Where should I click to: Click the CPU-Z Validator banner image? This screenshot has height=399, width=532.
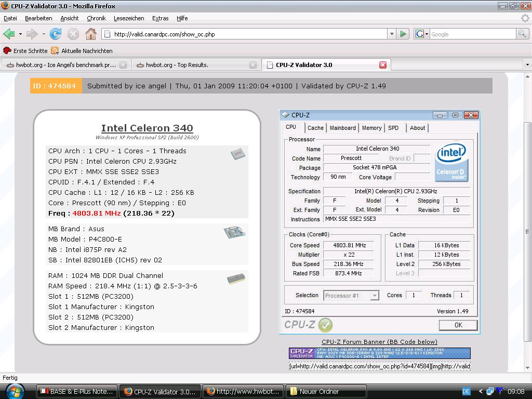click(379, 353)
